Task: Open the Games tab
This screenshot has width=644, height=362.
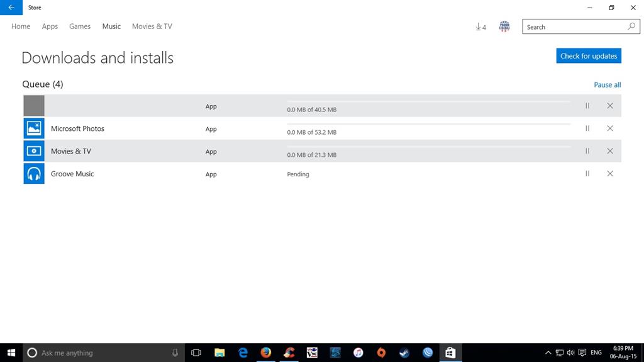Action: pyautogui.click(x=80, y=26)
